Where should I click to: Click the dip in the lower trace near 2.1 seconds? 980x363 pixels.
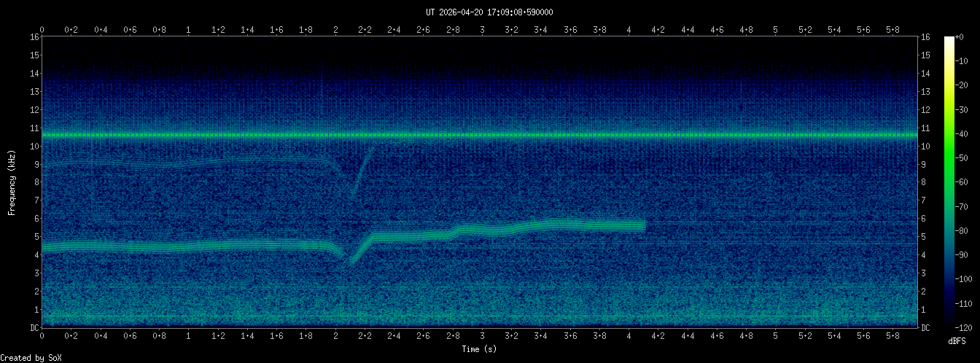[x=351, y=260]
